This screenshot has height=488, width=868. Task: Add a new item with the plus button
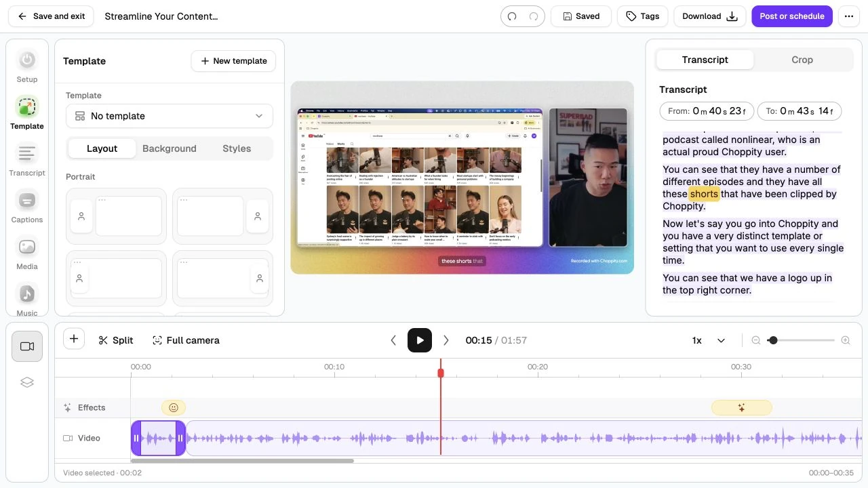click(74, 340)
